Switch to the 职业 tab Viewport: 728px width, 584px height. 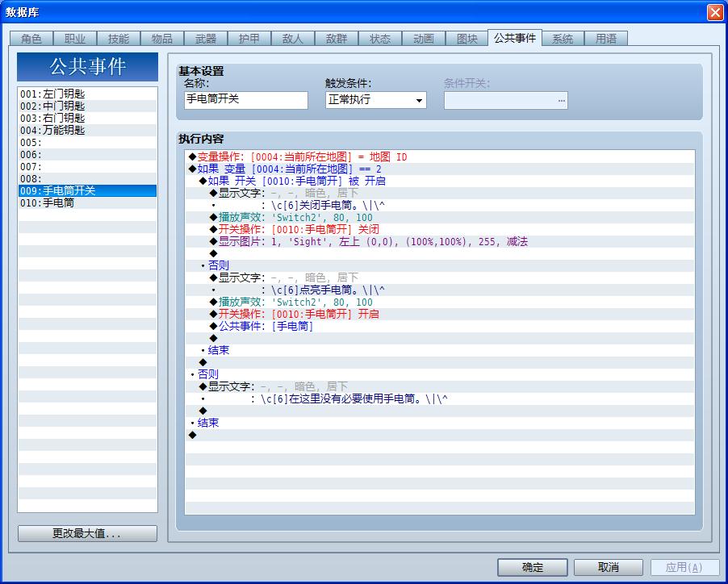75,39
